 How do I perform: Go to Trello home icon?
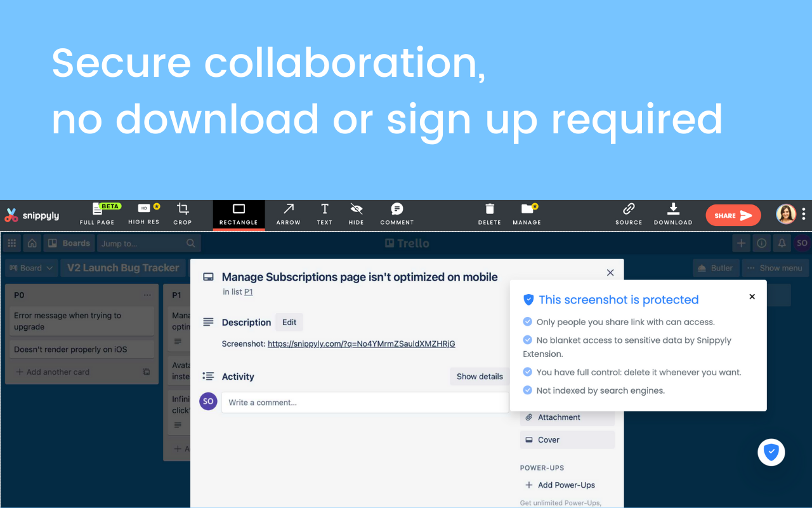tap(32, 243)
